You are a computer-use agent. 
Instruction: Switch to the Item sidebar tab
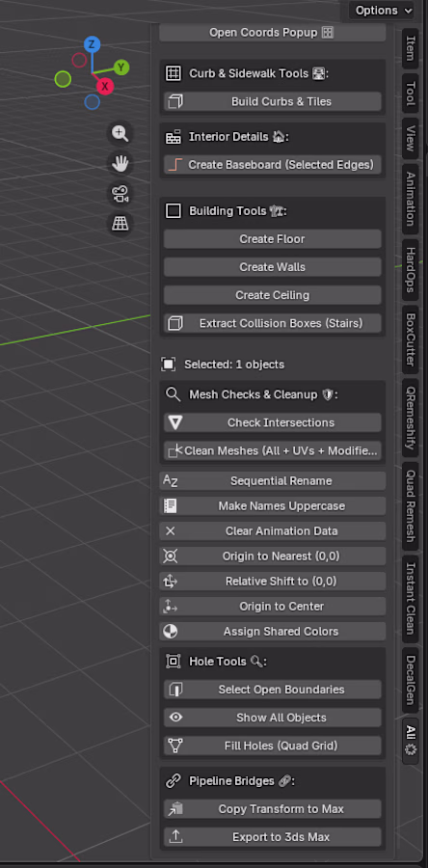pyautogui.click(x=411, y=48)
